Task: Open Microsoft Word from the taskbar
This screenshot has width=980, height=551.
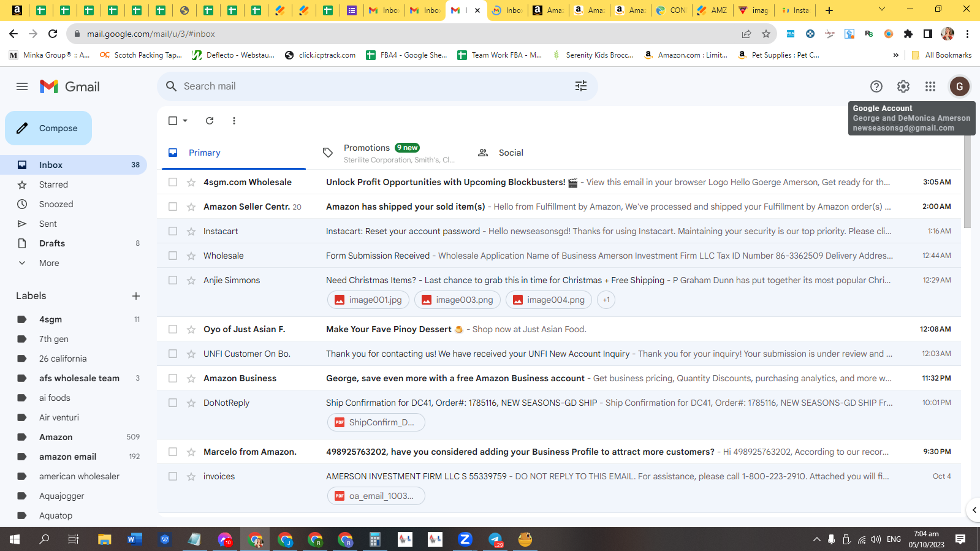Action: (135, 539)
